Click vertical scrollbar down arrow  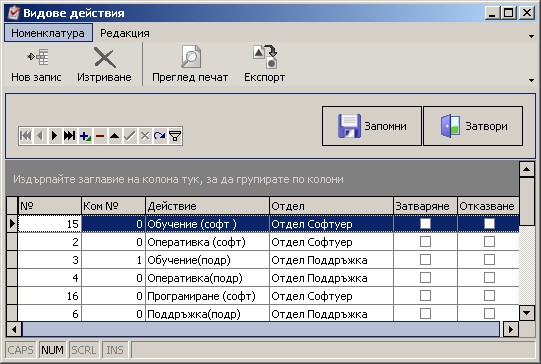click(527, 313)
